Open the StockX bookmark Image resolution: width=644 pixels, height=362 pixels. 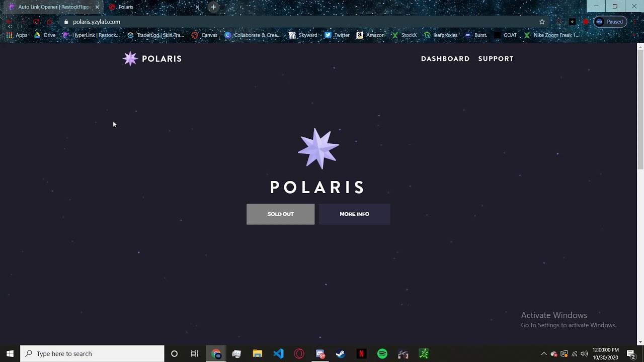coord(404,35)
